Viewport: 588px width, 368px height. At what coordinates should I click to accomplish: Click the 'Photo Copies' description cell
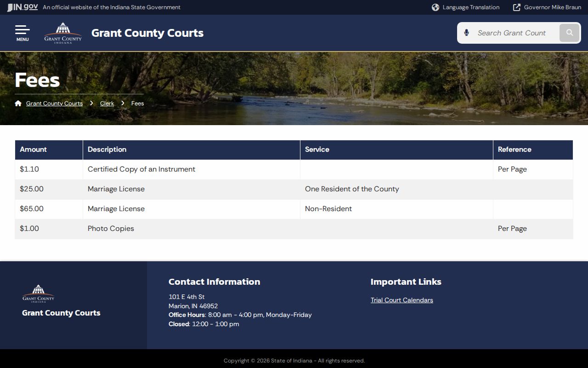(192, 229)
